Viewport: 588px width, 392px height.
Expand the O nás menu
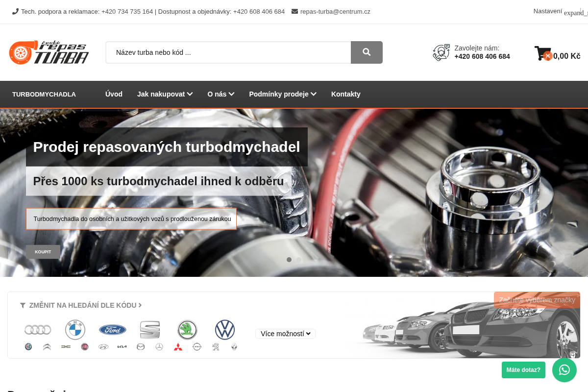221,94
